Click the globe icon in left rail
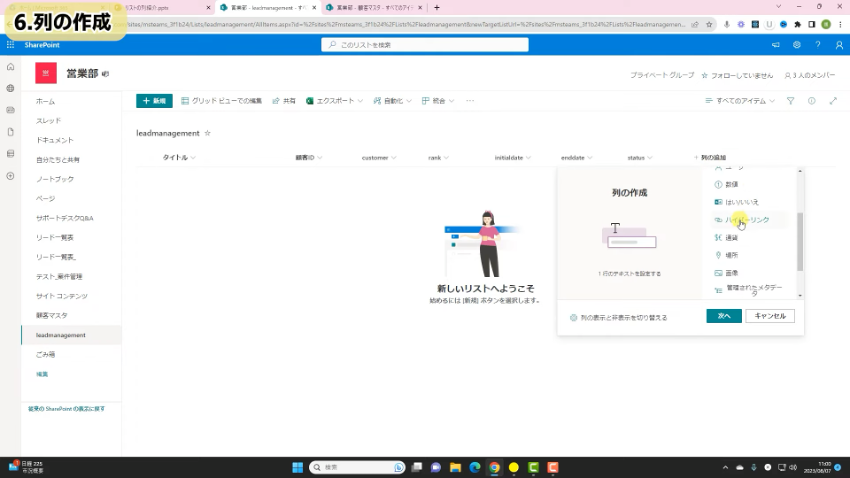This screenshot has width=850, height=478. pos(10,88)
